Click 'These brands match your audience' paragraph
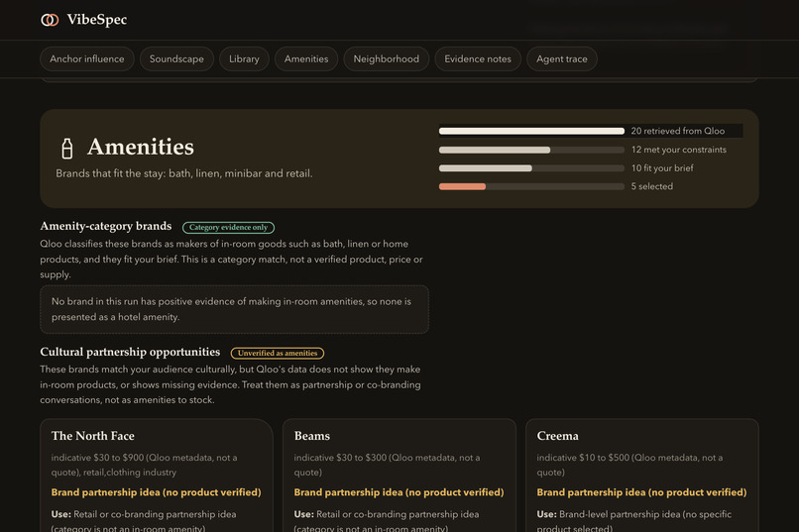Screen dimensions: 799x532 (x=230, y=384)
